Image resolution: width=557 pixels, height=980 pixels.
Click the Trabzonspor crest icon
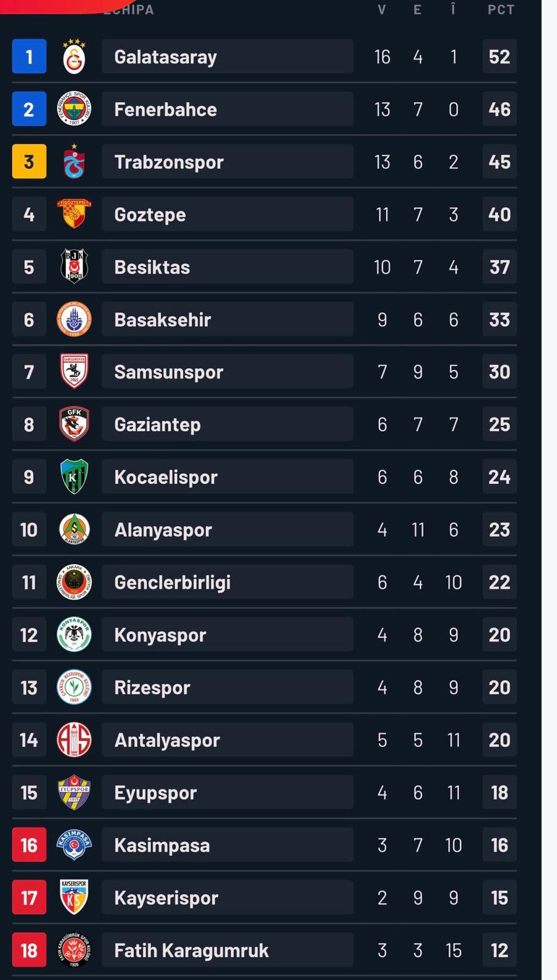[74, 161]
